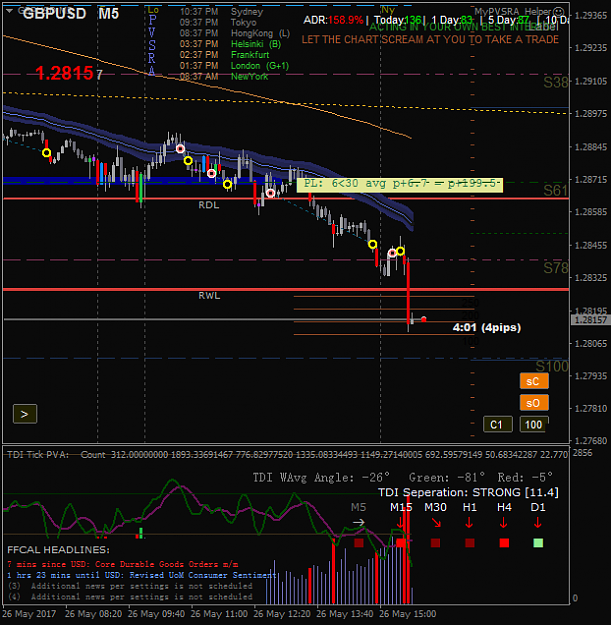Viewport: 611px width, 625px height.
Task: Click the London (G+1) session row
Action: (x=234, y=65)
